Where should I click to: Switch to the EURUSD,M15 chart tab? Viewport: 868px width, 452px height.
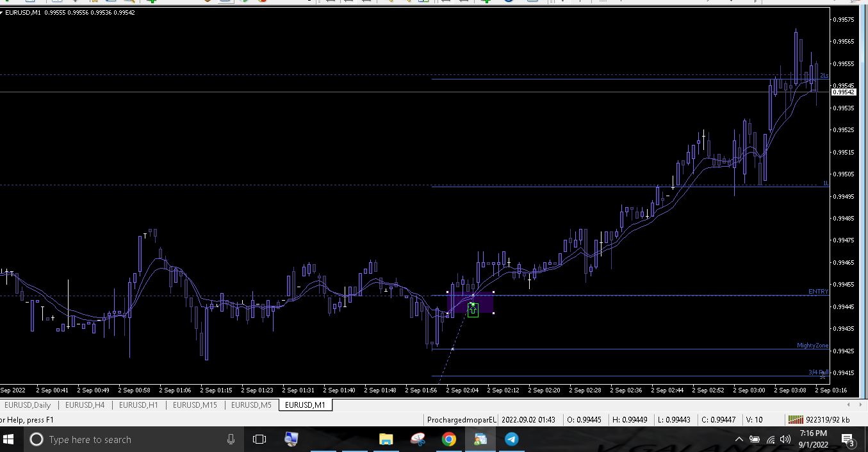click(x=195, y=405)
